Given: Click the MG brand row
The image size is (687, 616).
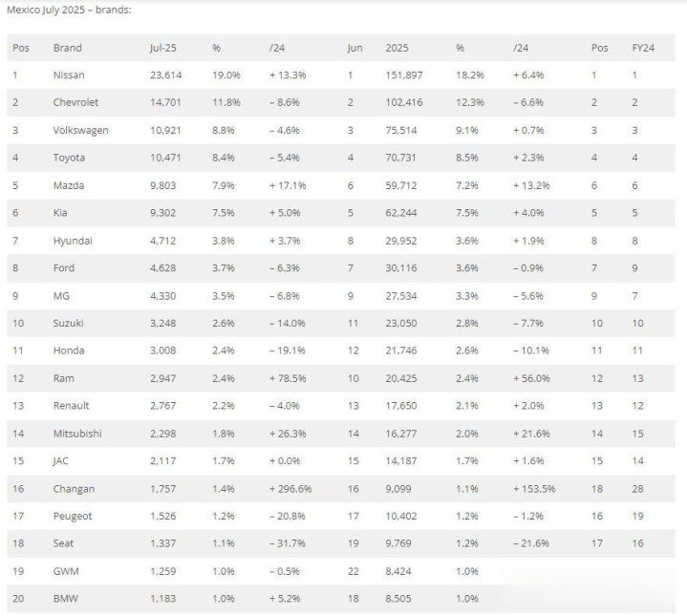Looking at the screenshot, I should coord(341,296).
